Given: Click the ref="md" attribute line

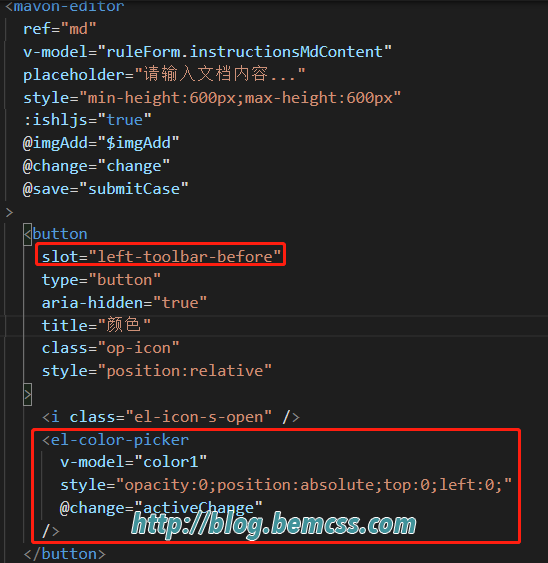Looking at the screenshot, I should (60, 29).
